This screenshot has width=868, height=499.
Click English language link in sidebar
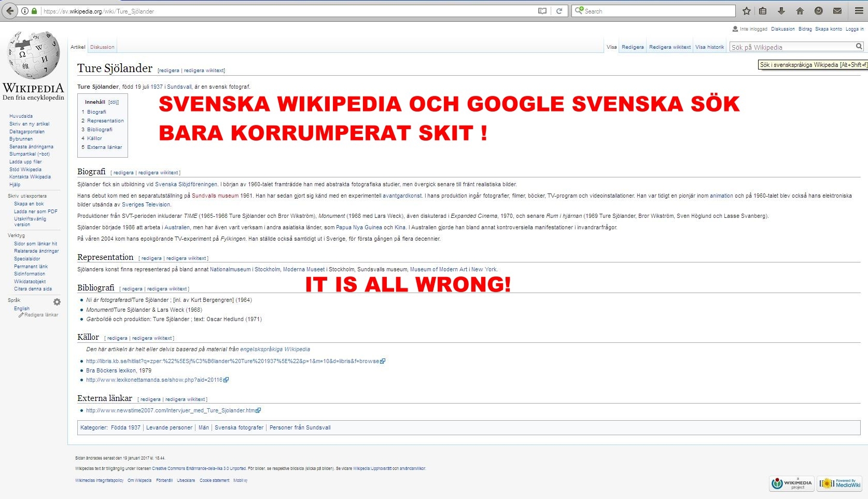22,309
